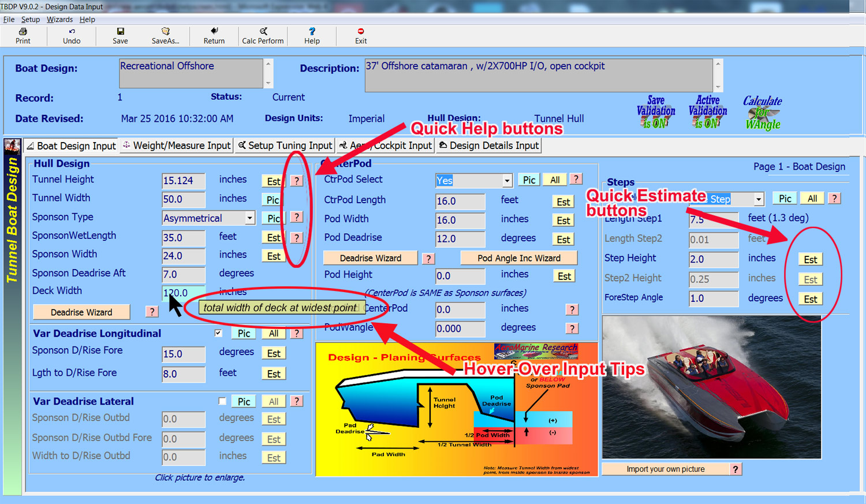Click the Tunnel Height input field
The image size is (866, 504).
[x=183, y=181]
